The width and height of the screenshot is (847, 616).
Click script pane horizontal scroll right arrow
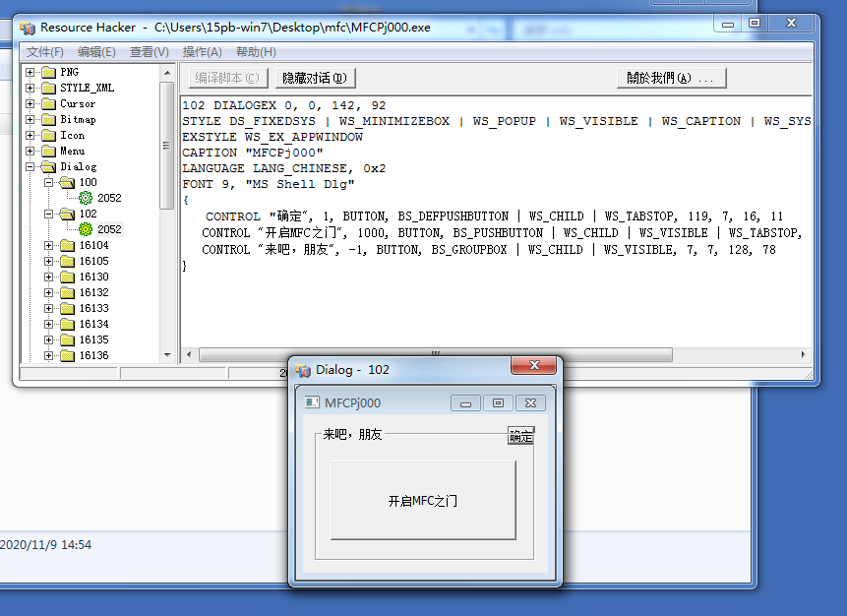804,354
